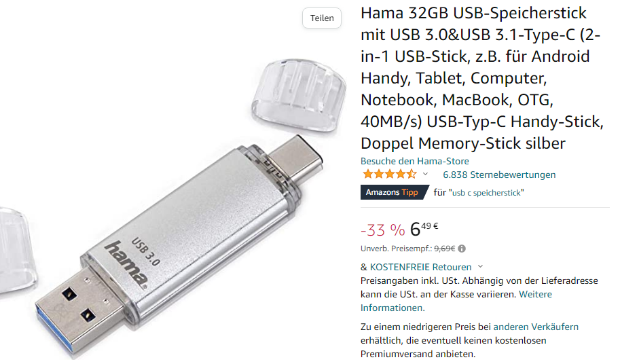Open the Besuche den Hama-Store link
Screen dimensions: 620x364
pos(414,161)
